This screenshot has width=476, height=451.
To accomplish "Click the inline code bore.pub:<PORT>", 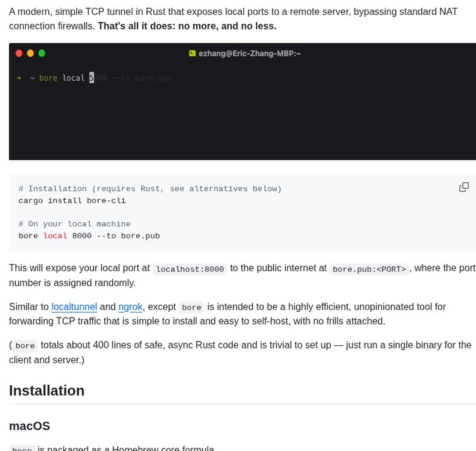I will coord(369,269).
